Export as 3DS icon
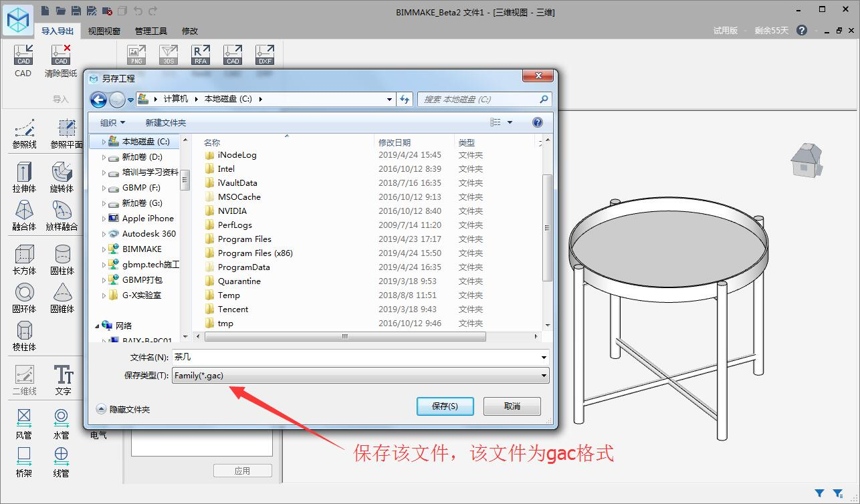 (x=169, y=55)
